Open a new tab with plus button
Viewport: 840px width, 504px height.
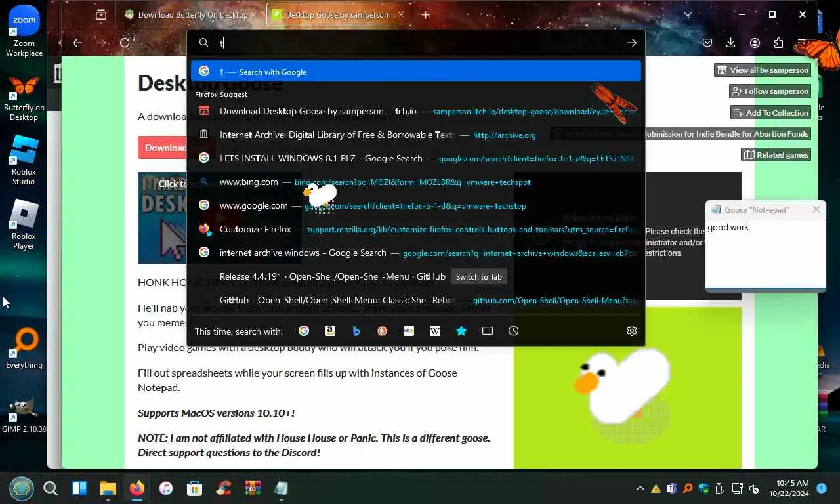coord(426,14)
